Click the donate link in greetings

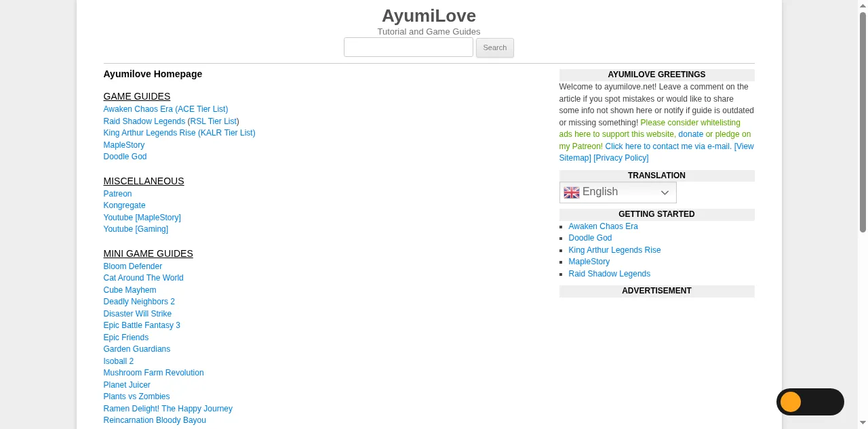click(x=690, y=134)
